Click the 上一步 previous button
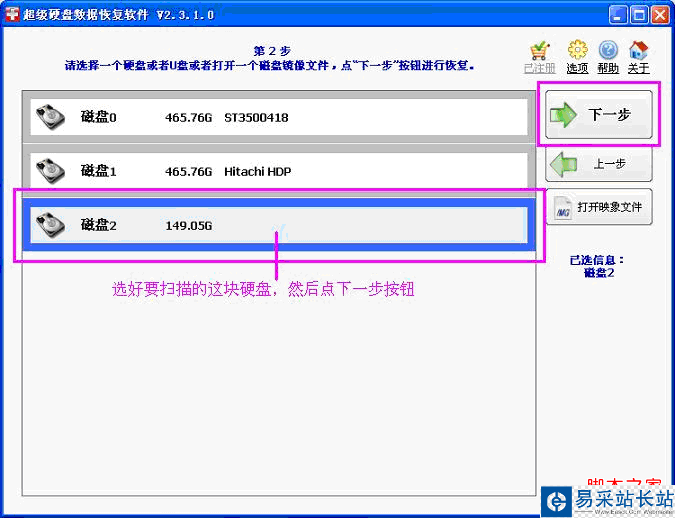 pos(598,164)
